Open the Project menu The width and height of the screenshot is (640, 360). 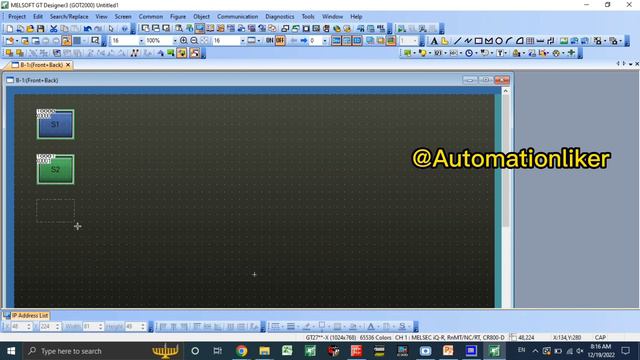(17, 17)
